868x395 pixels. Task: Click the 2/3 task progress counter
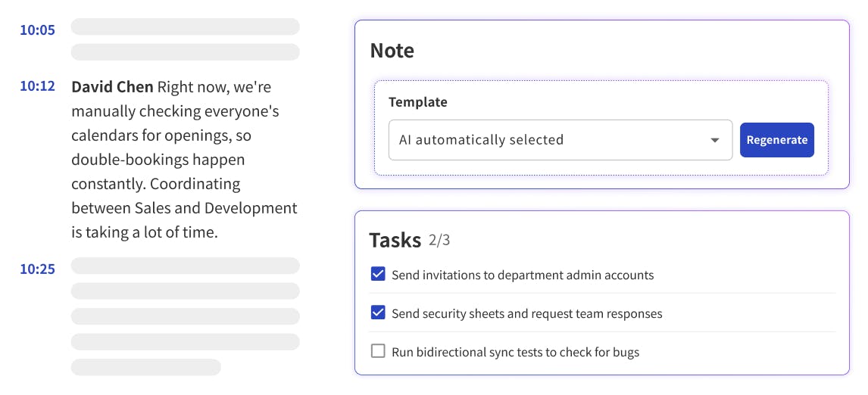tap(439, 241)
